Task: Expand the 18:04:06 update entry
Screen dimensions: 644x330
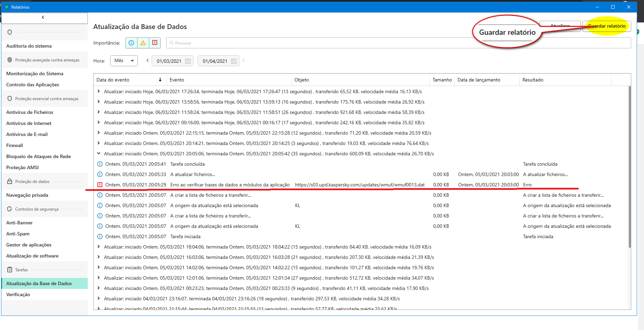Action: point(99,247)
